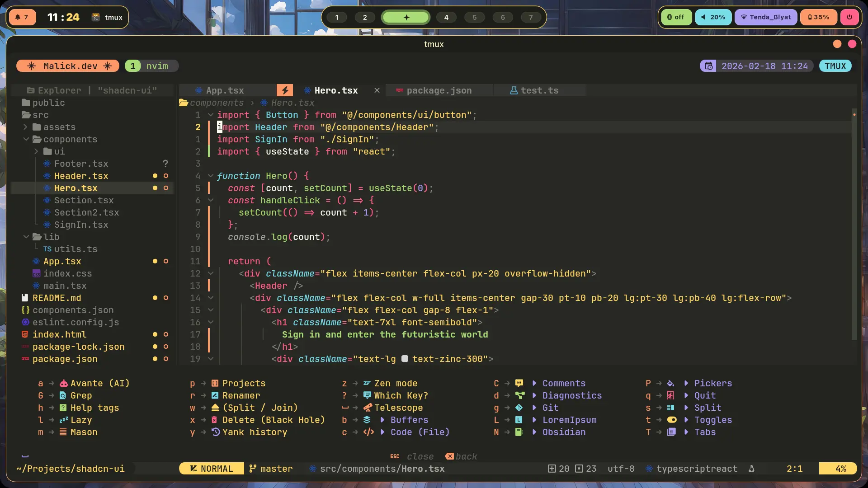Click the Lazy zzz icon
This screenshot has width=868, height=488.
click(x=63, y=420)
